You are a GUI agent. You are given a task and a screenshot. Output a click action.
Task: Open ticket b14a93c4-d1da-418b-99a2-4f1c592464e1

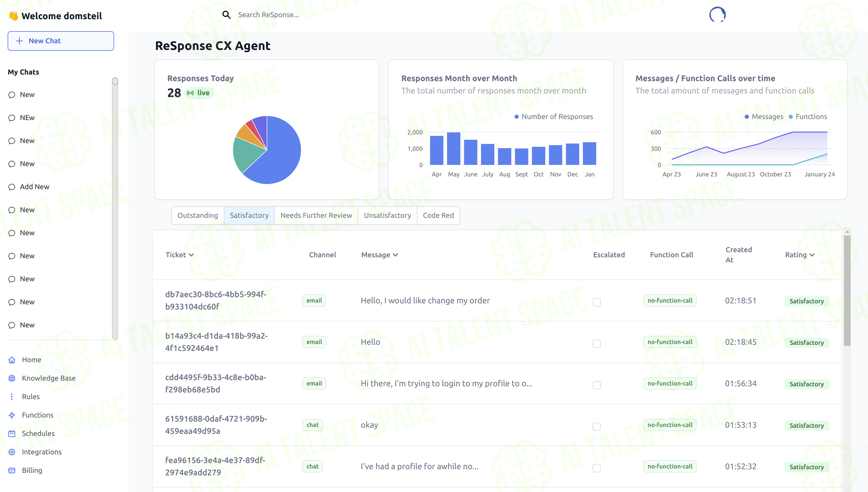pyautogui.click(x=216, y=342)
